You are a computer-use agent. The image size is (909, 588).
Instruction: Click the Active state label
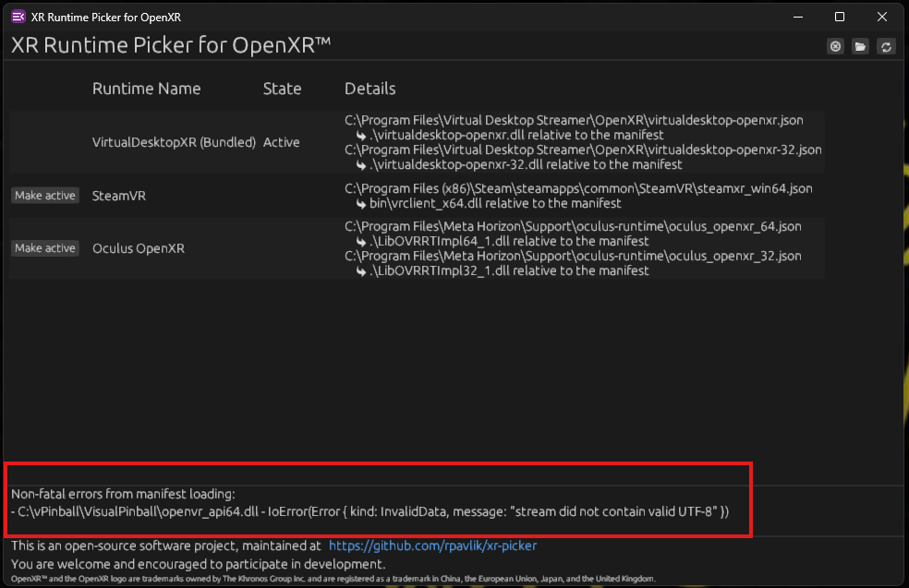[281, 142]
